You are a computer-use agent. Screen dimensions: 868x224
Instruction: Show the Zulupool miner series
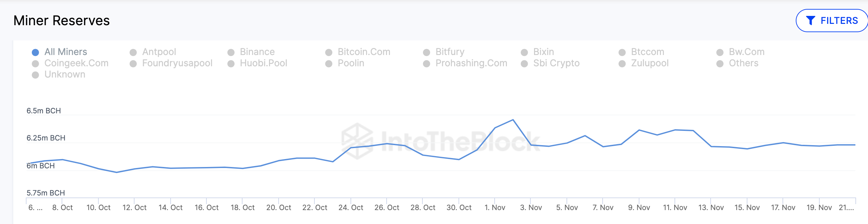point(649,63)
